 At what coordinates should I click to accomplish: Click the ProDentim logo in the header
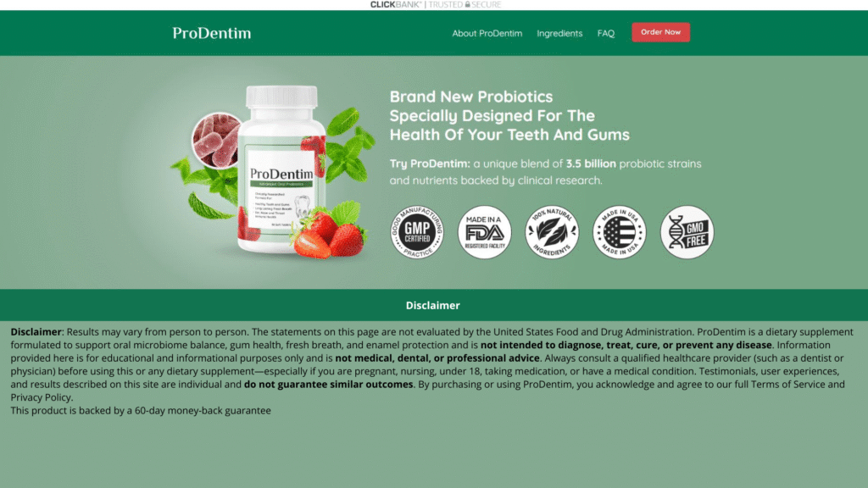pyautogui.click(x=211, y=33)
